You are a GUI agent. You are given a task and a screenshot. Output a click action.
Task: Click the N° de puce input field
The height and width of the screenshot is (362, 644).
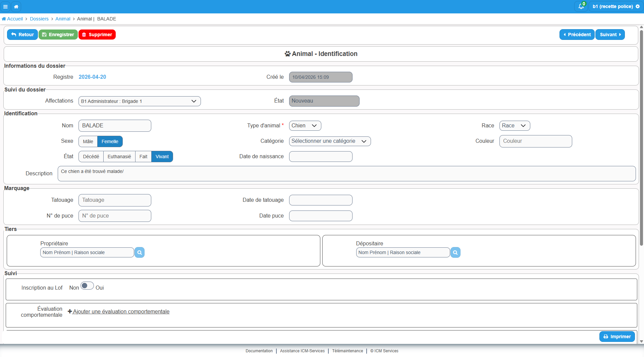(x=115, y=216)
